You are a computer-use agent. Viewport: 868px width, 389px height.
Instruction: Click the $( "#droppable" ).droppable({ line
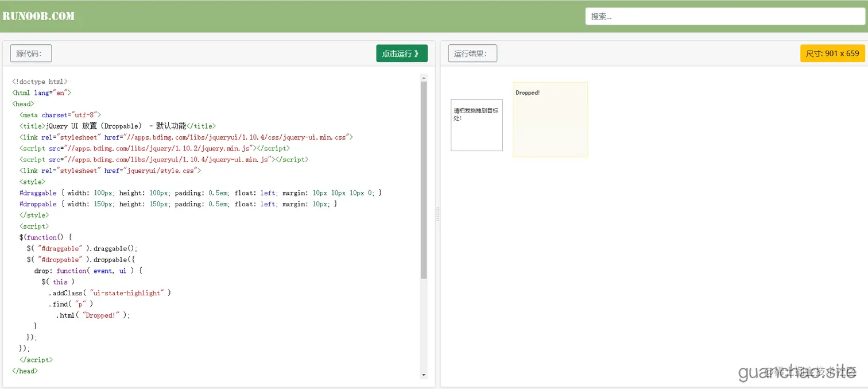click(x=80, y=260)
